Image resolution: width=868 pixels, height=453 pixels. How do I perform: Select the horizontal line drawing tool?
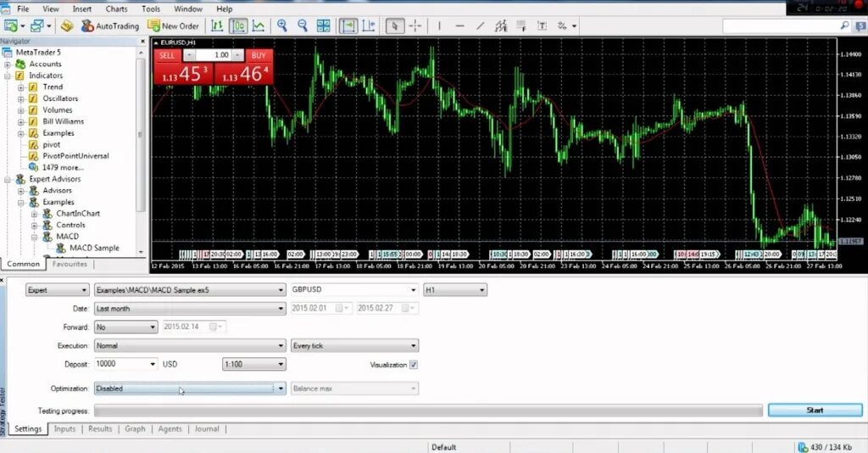coord(459,25)
